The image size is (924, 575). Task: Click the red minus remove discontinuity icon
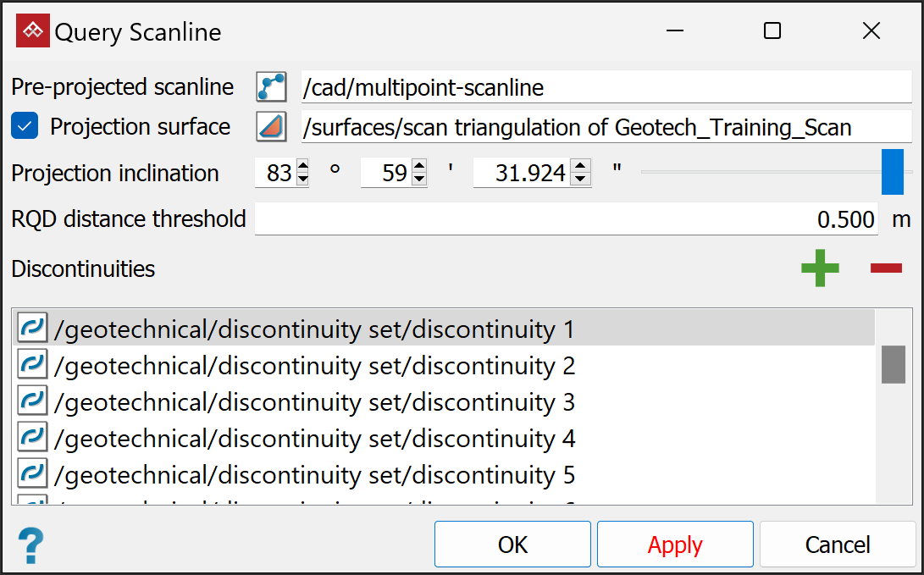[886, 268]
